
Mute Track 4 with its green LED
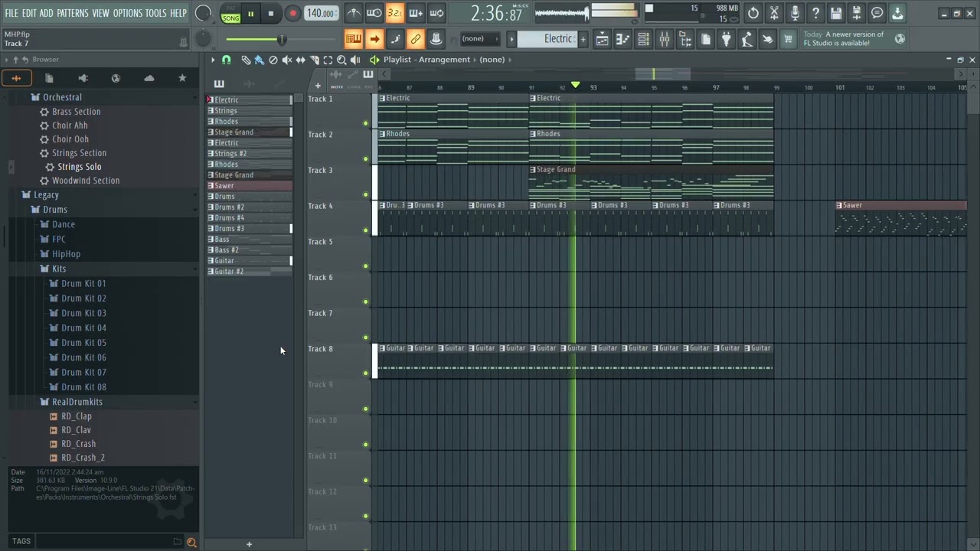click(365, 230)
